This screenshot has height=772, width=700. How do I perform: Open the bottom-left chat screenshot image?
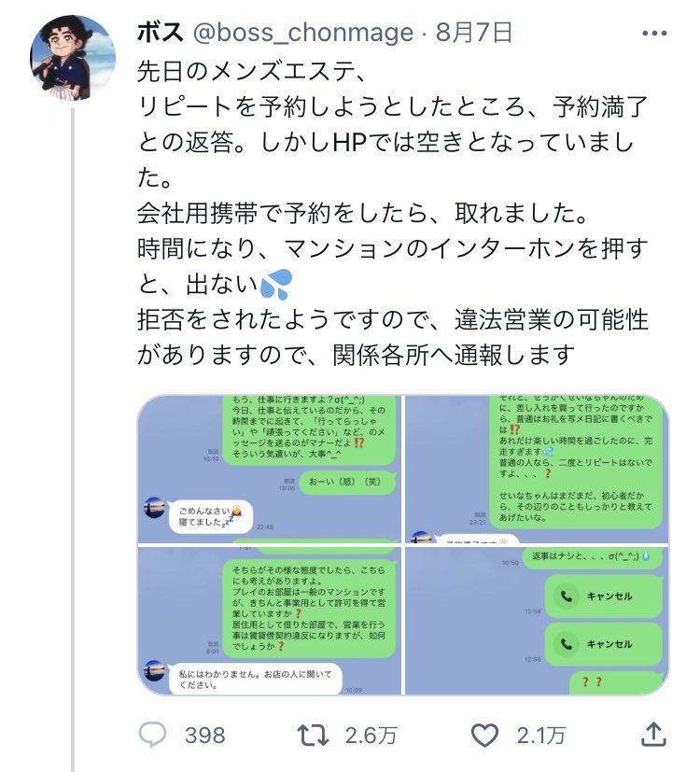pos(269,621)
